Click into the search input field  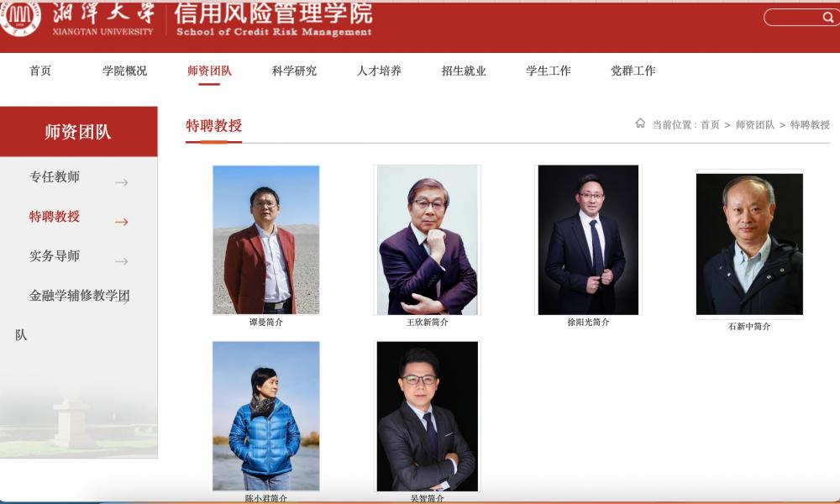click(793, 18)
